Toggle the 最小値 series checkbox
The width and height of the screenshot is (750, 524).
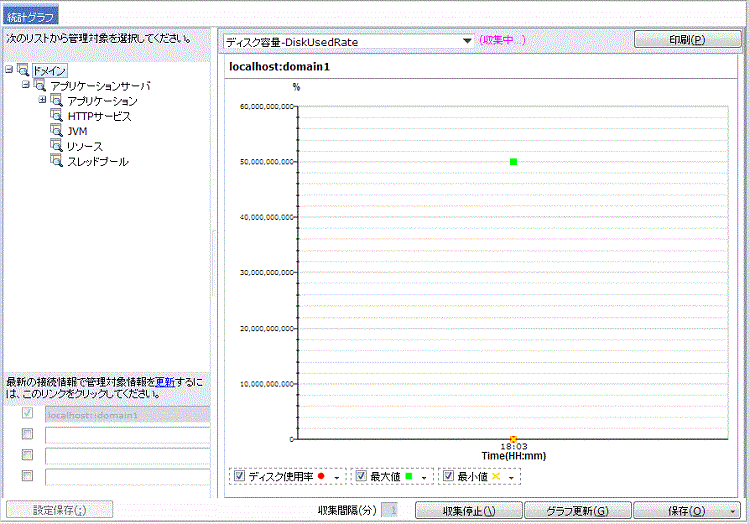(x=449, y=477)
